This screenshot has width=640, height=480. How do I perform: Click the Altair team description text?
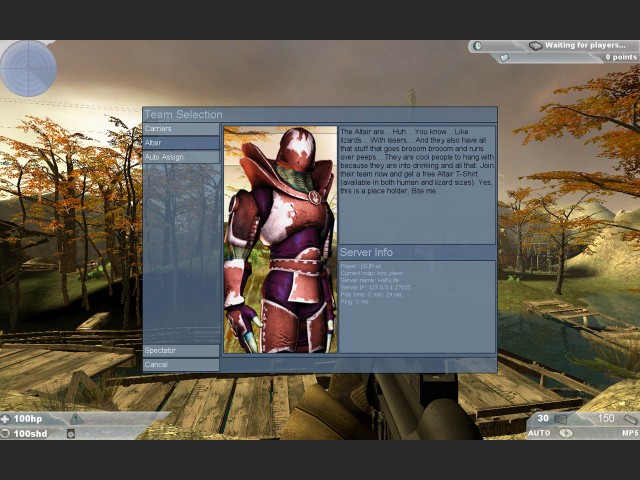(417, 161)
